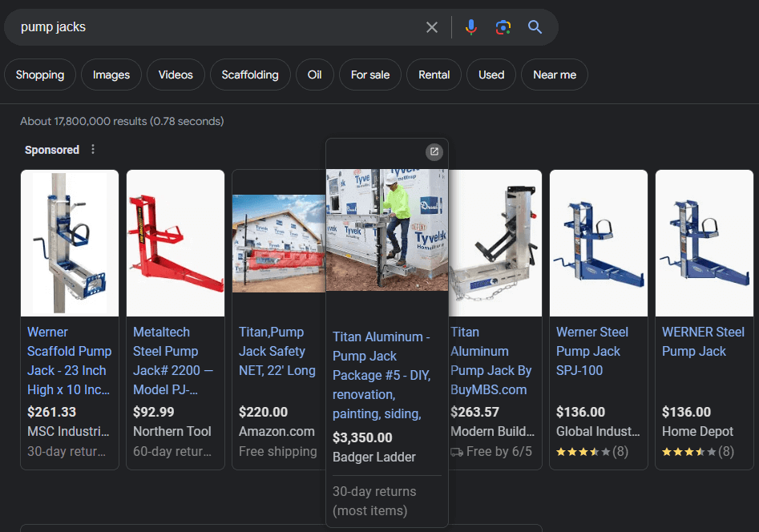Open Metaltech Steel Pump Jack# 2200 link
Viewport: 759px width, 532px height.
pos(173,361)
